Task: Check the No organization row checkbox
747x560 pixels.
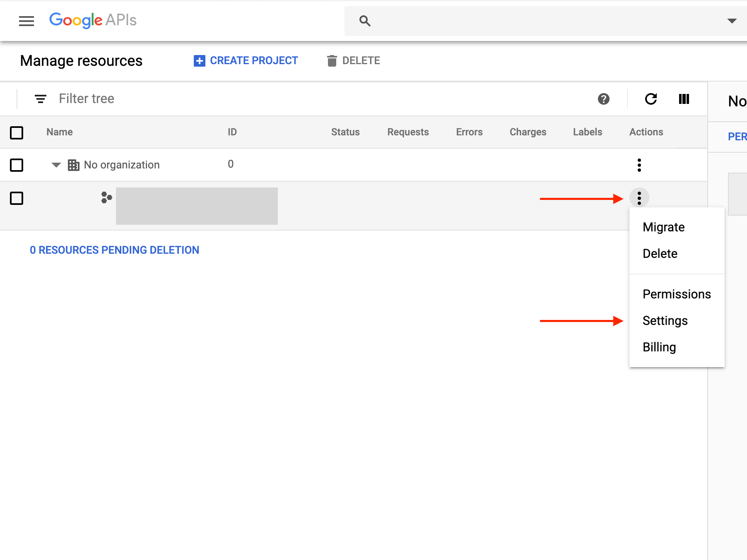Action: pos(17,165)
